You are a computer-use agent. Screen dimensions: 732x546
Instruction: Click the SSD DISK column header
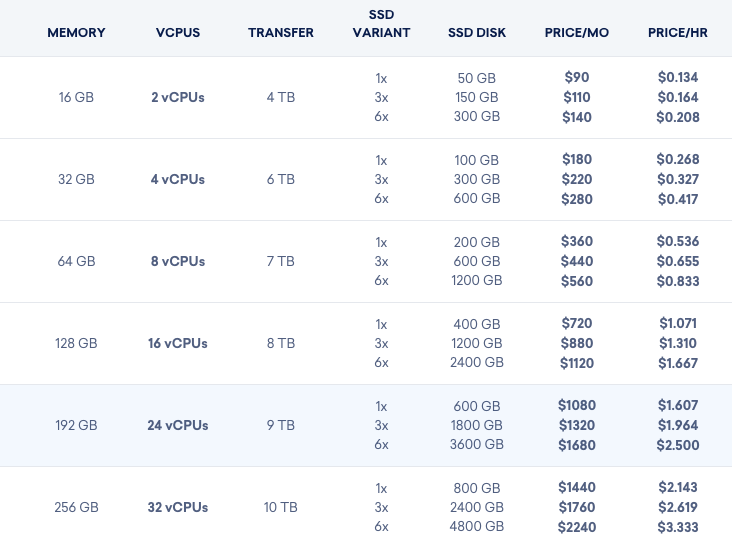coord(477,33)
